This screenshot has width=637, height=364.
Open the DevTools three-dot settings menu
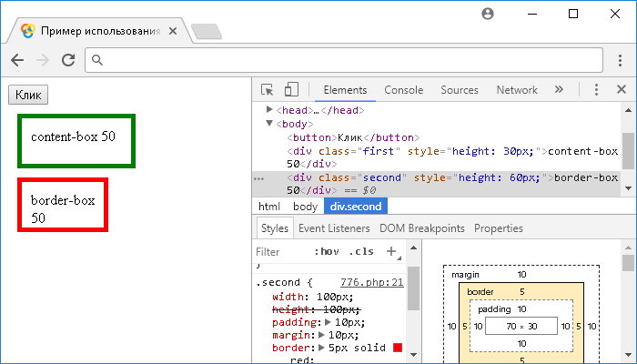click(596, 89)
